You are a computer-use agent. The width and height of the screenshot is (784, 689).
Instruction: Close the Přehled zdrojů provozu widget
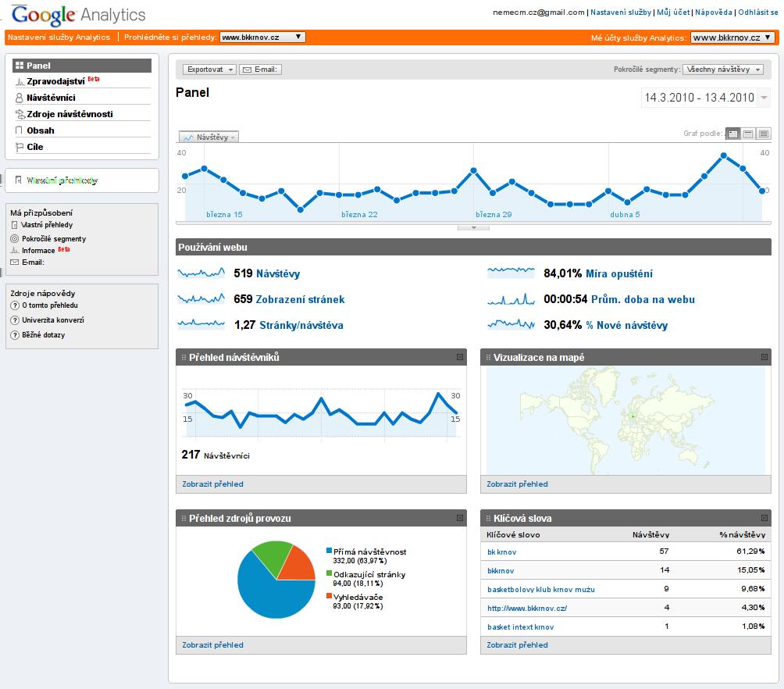tap(459, 519)
